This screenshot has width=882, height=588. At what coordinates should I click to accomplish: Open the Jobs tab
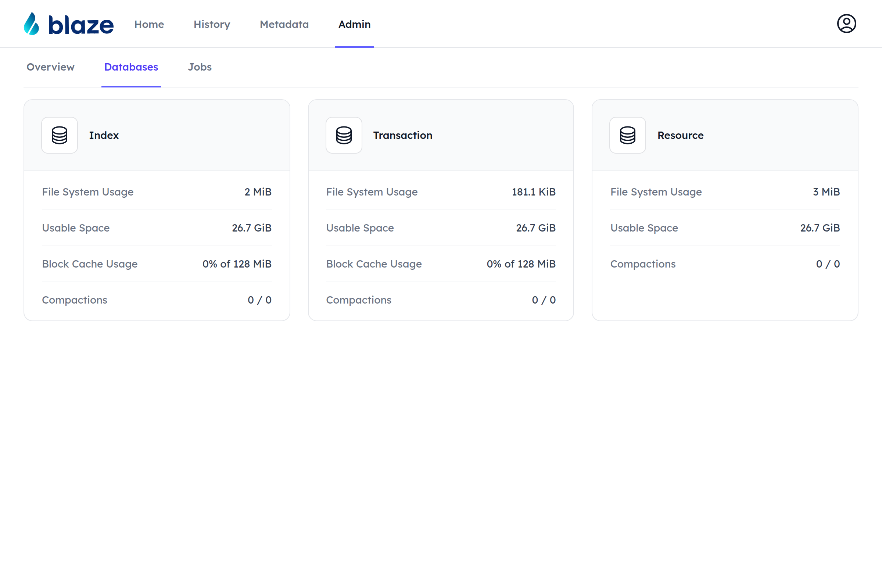coord(200,67)
